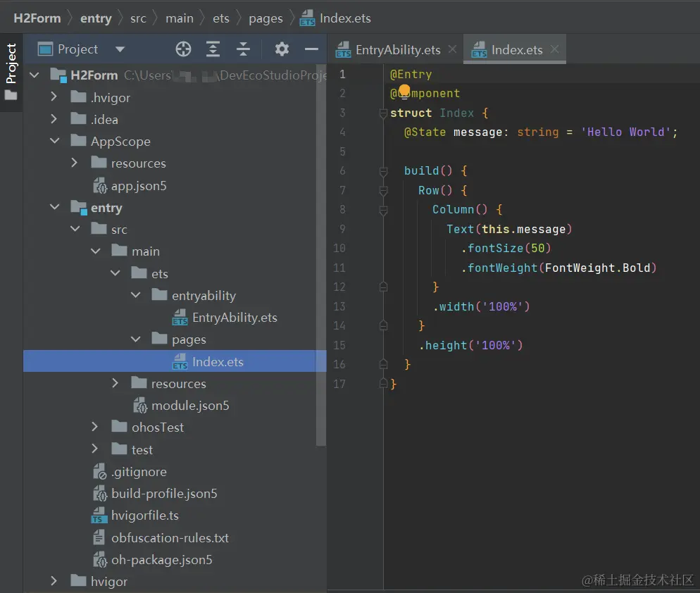The width and height of the screenshot is (700, 593).
Task: Collapse the main folder
Action: (96, 251)
